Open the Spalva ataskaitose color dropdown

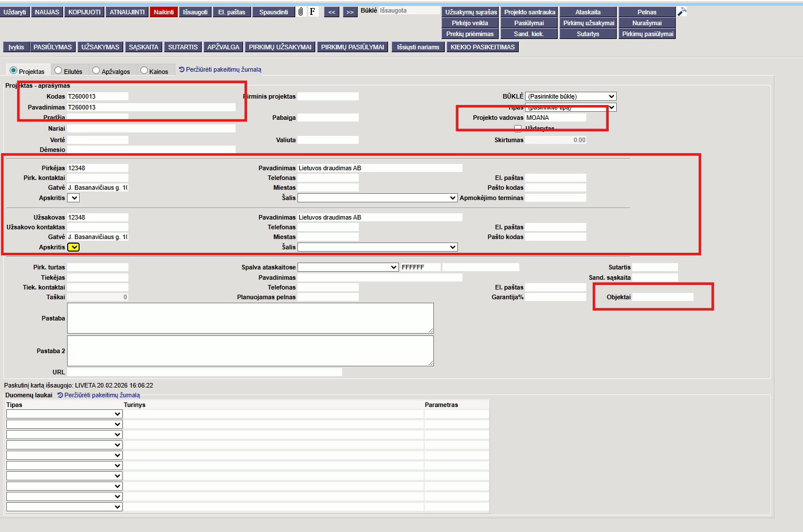[348, 267]
